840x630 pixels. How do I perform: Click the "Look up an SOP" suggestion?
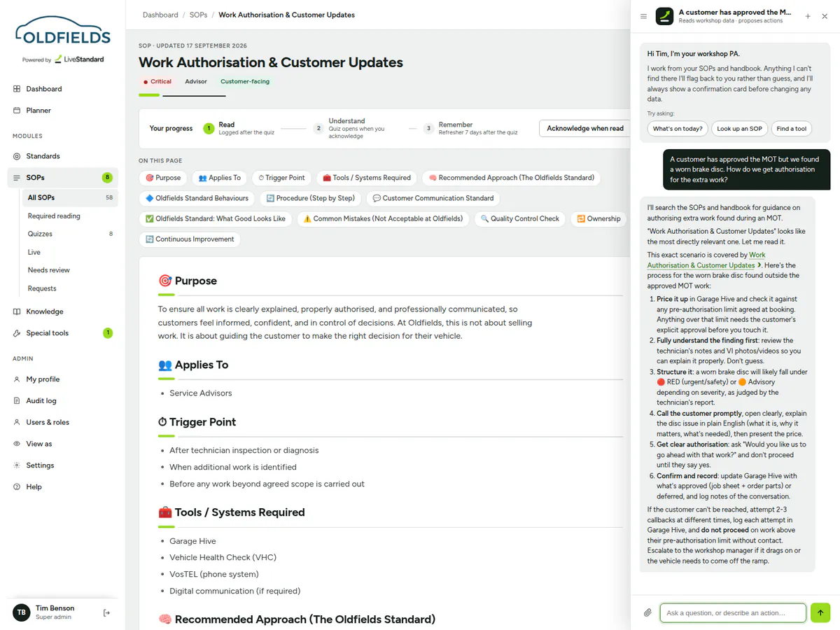pos(739,129)
